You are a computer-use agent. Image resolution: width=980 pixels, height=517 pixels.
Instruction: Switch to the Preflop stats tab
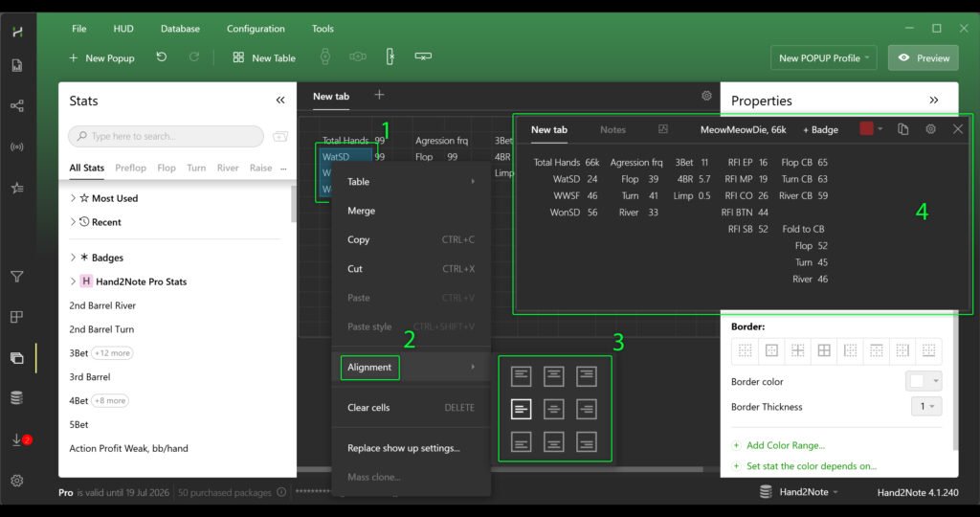click(130, 168)
